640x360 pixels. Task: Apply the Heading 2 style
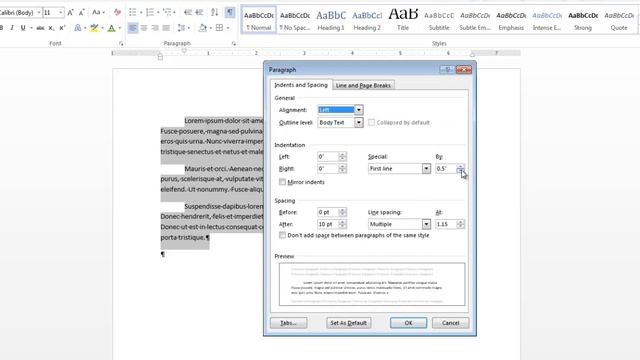click(367, 20)
